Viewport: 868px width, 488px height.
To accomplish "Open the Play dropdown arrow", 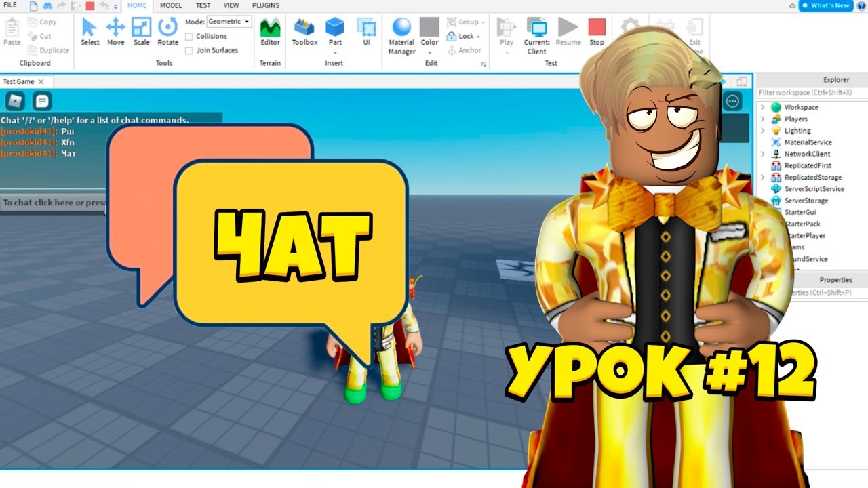I will pos(507,52).
